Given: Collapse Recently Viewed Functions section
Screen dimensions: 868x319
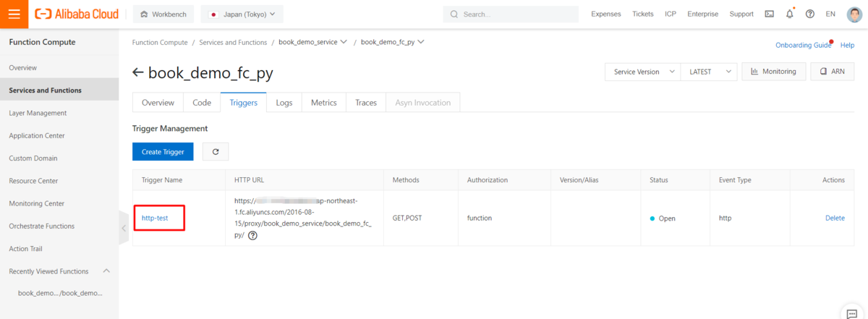Looking at the screenshot, I should (x=106, y=271).
